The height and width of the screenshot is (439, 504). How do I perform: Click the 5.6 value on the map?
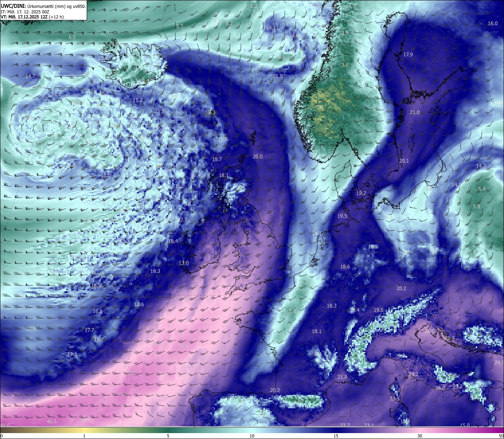click(482, 189)
